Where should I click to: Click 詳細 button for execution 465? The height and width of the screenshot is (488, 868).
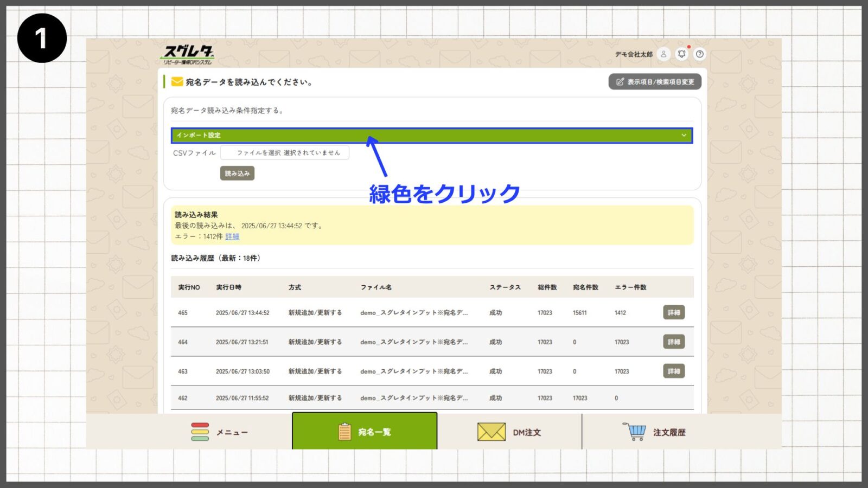[674, 312]
